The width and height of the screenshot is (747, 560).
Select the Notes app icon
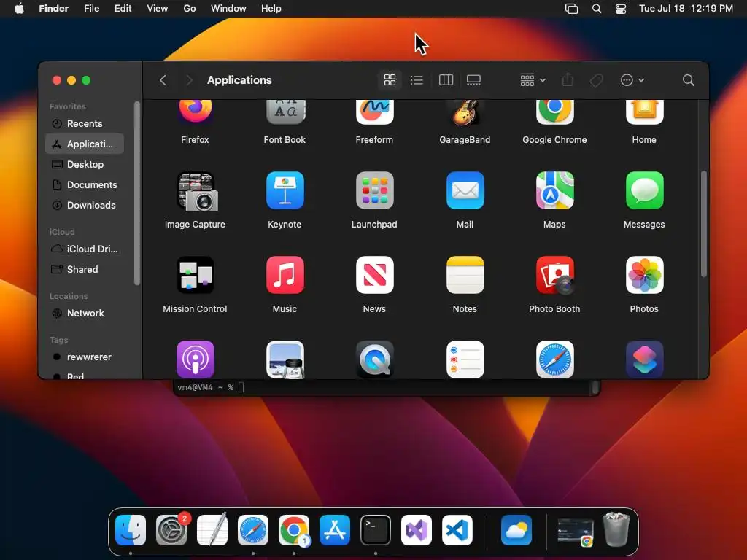coord(465,275)
